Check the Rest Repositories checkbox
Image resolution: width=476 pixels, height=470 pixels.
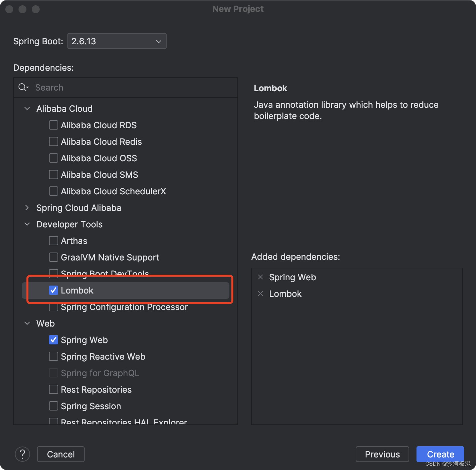(x=54, y=389)
